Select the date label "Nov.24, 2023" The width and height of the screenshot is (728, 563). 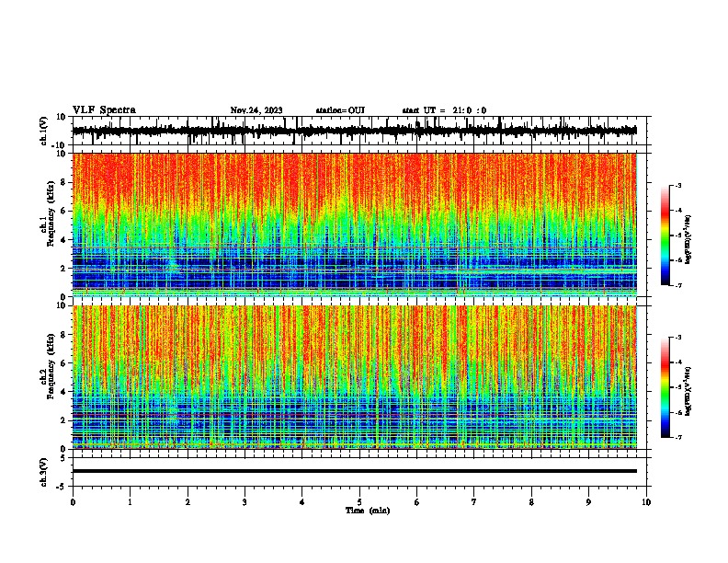(x=256, y=110)
